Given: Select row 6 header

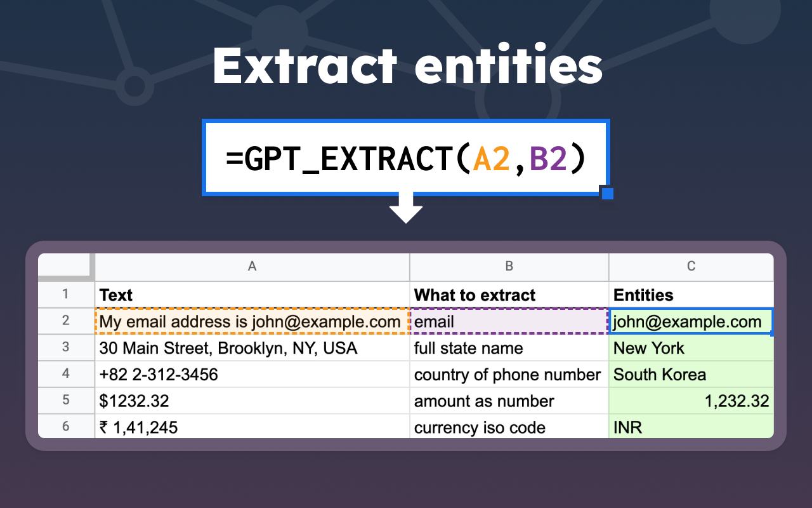Looking at the screenshot, I should tap(66, 426).
